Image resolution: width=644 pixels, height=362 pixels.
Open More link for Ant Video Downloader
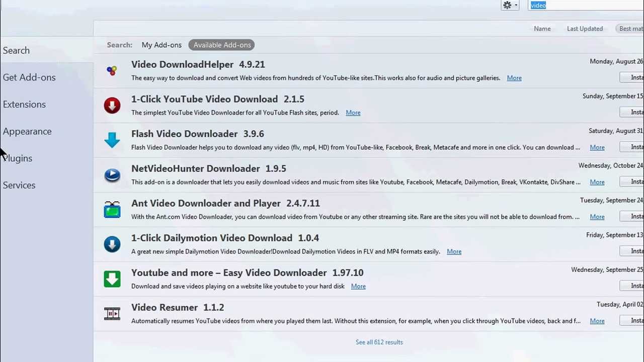tap(597, 217)
